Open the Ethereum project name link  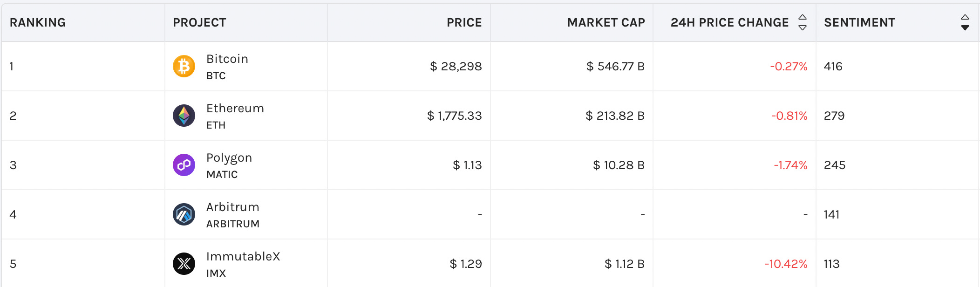(235, 108)
